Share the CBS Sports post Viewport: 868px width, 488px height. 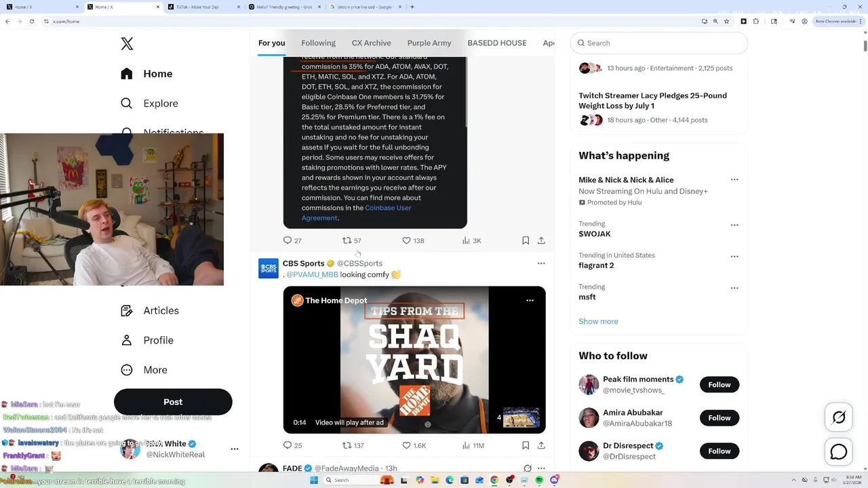click(x=541, y=445)
